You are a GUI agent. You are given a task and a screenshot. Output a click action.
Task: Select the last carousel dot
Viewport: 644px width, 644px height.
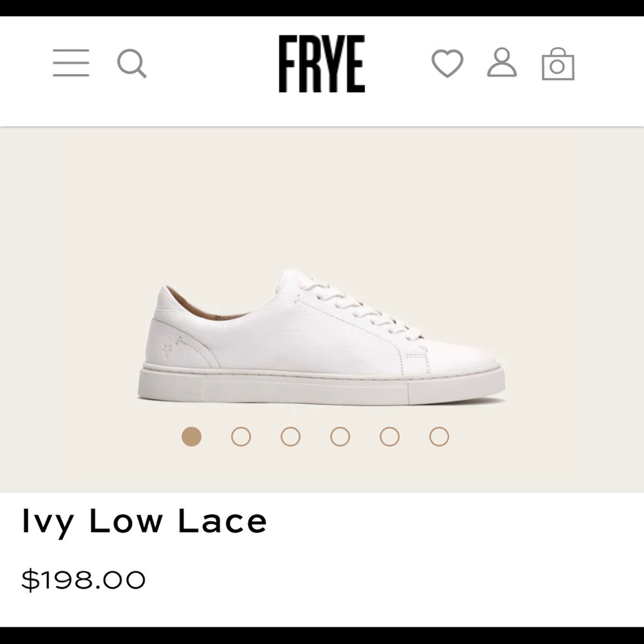439,437
